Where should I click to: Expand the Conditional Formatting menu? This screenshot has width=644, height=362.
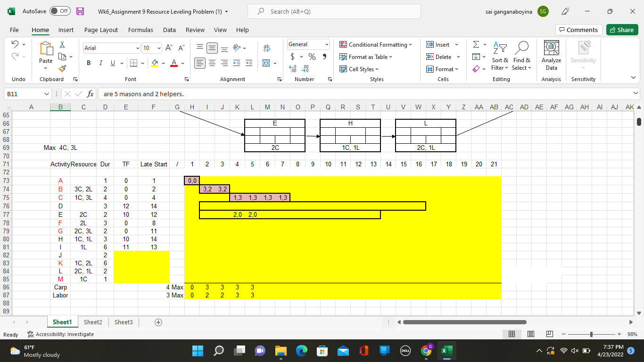click(376, 45)
